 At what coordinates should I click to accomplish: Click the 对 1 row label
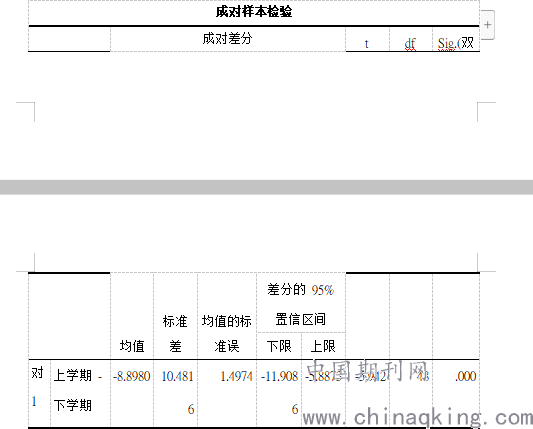pos(37,387)
